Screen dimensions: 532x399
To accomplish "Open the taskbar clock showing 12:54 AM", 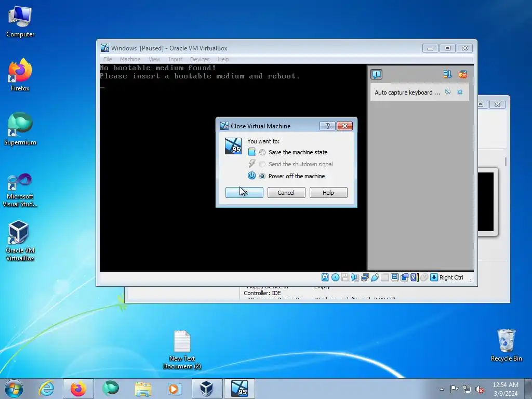I will click(506, 389).
